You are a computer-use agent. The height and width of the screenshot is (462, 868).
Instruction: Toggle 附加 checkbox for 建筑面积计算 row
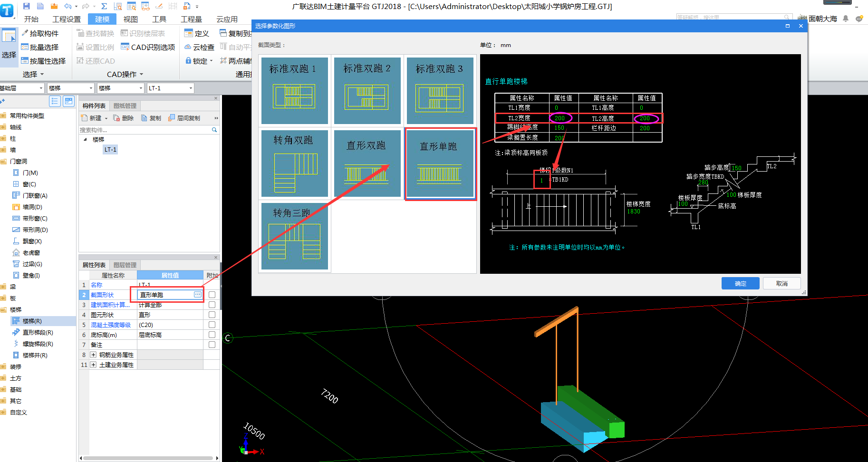[212, 305]
